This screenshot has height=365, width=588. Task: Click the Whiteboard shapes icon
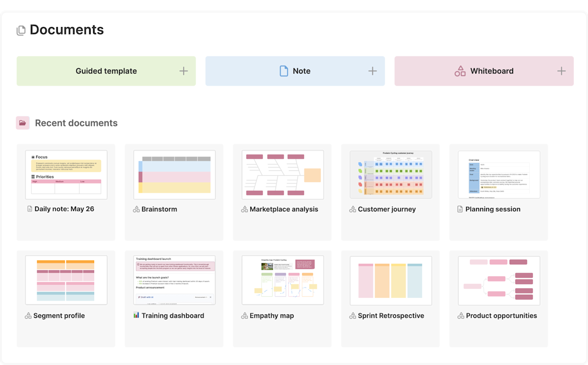(x=460, y=71)
